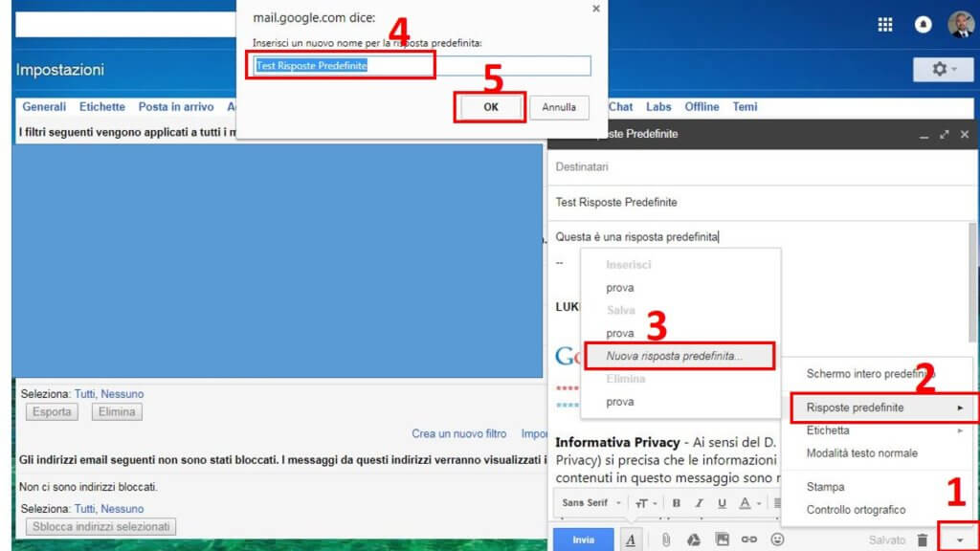Switch to the Temi tab

[745, 107]
